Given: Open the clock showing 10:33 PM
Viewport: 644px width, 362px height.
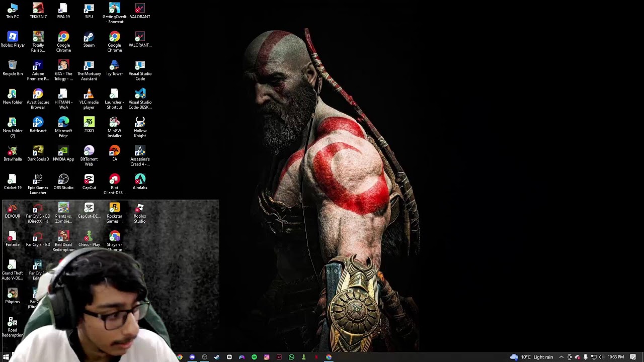Looking at the screenshot, I should [616, 357].
